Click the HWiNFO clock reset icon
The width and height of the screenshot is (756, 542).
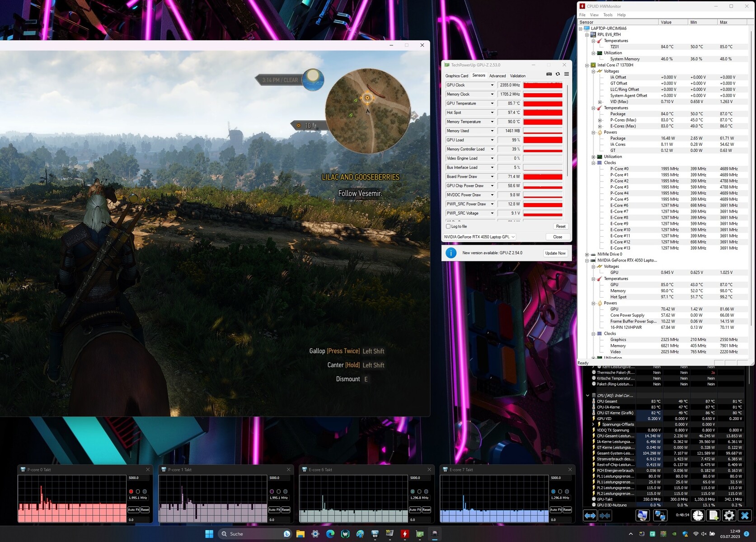click(698, 515)
